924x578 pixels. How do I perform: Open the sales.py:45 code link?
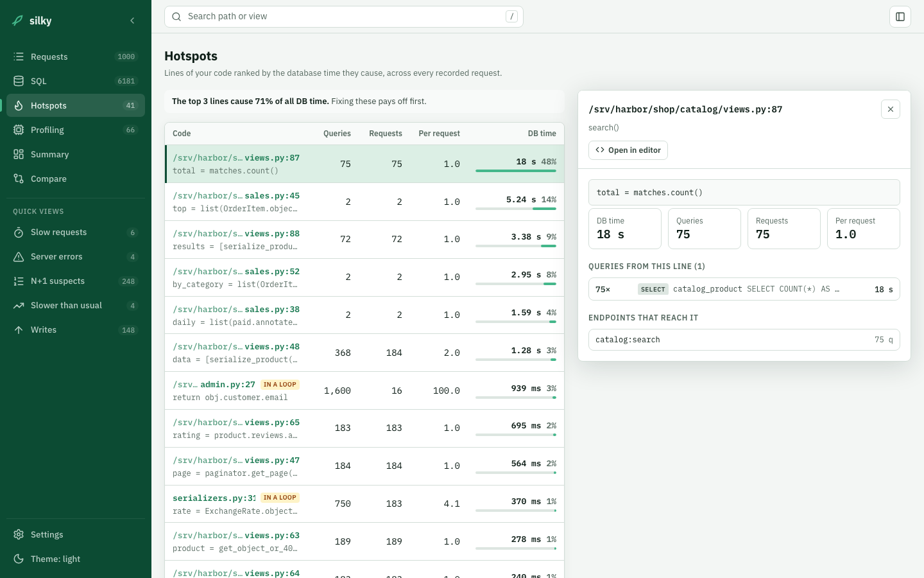[236, 196]
